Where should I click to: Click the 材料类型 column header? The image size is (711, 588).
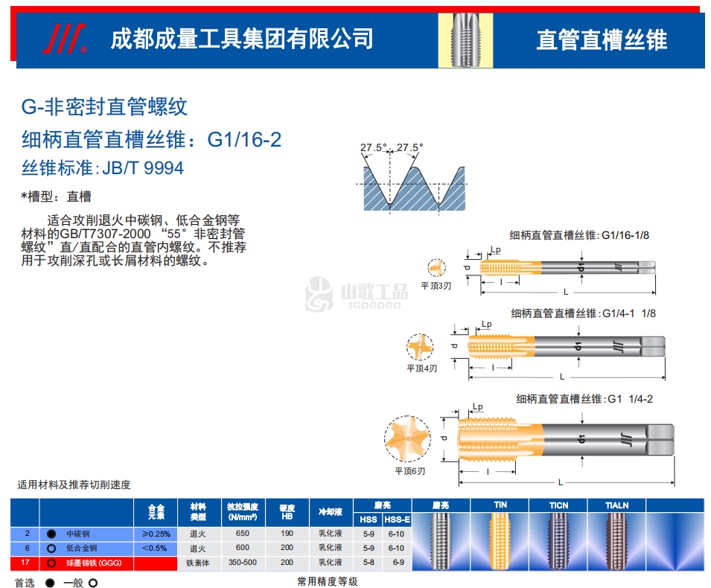[198, 512]
